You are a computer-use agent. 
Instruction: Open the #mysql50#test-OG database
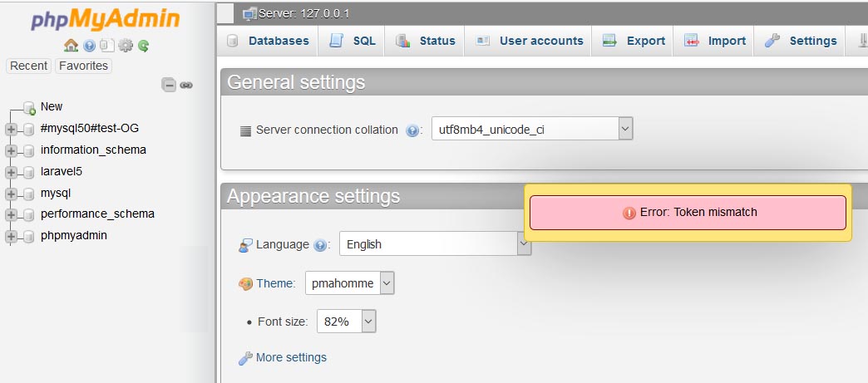(x=90, y=129)
